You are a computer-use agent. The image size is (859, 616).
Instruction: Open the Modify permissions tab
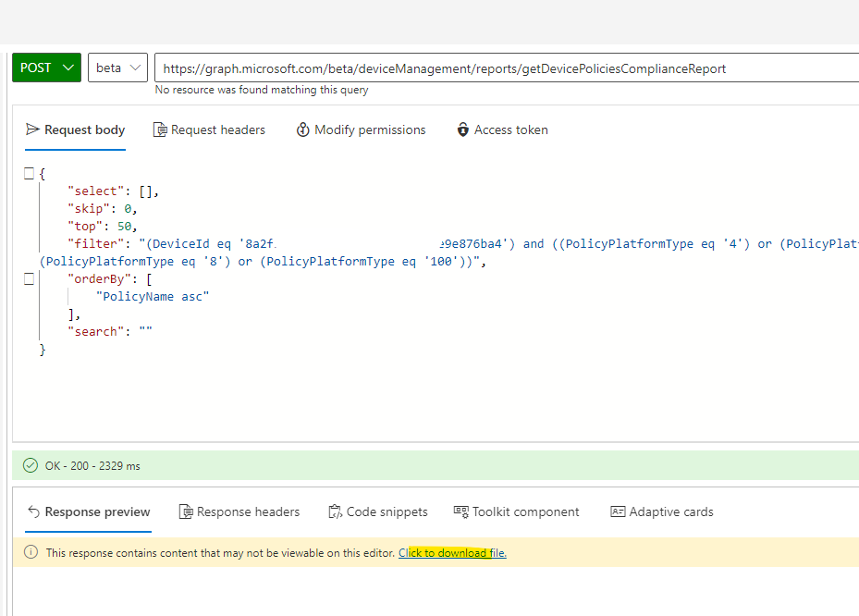point(361,129)
